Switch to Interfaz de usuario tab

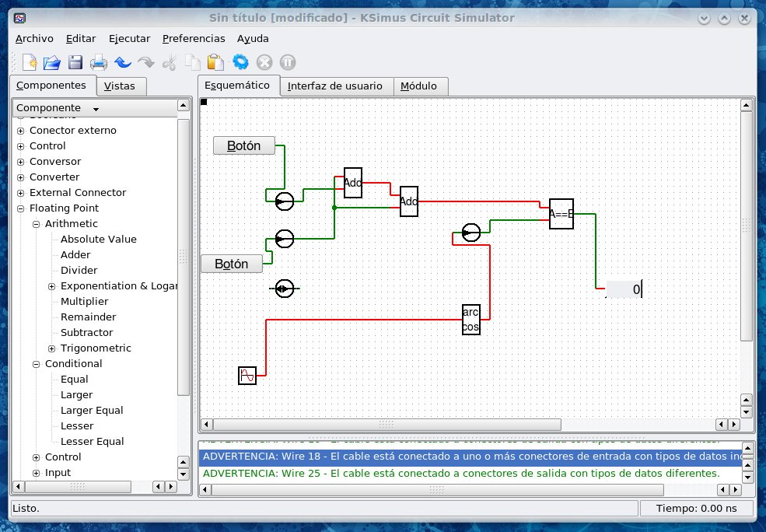[336, 86]
